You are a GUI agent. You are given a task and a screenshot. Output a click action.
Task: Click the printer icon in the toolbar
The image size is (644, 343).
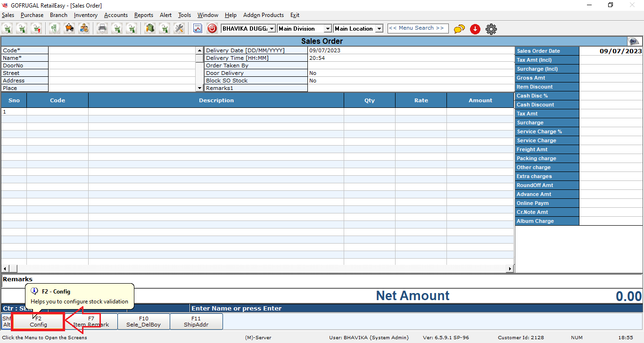(x=102, y=29)
